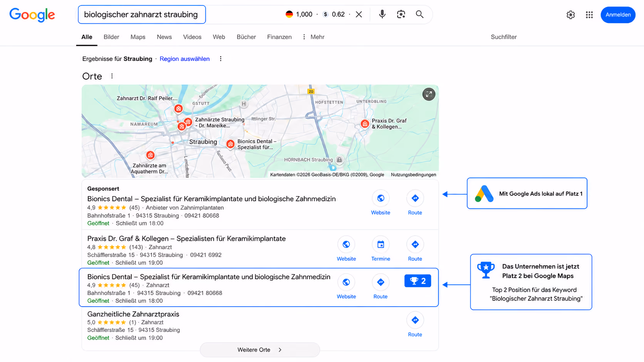This screenshot has height=362, width=644.
Task: Select the Zahnärzte am Aquatherm map pin
Action: click(x=150, y=155)
